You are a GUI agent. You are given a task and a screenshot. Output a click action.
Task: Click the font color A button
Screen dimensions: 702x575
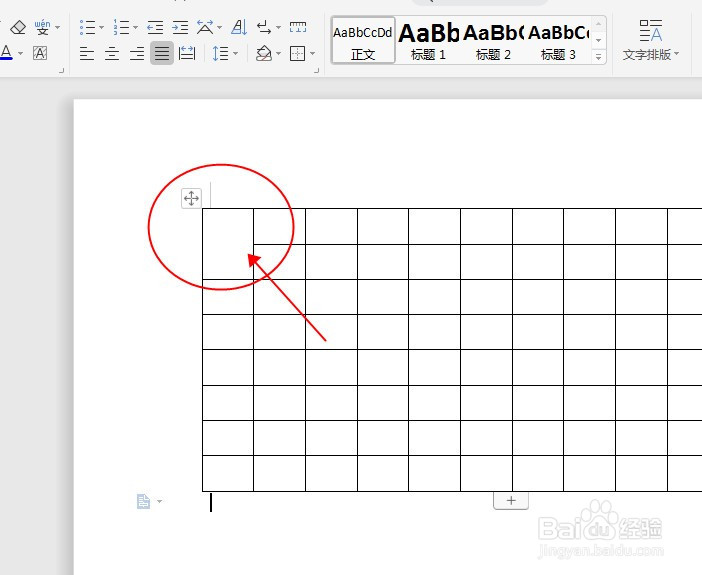(6, 53)
